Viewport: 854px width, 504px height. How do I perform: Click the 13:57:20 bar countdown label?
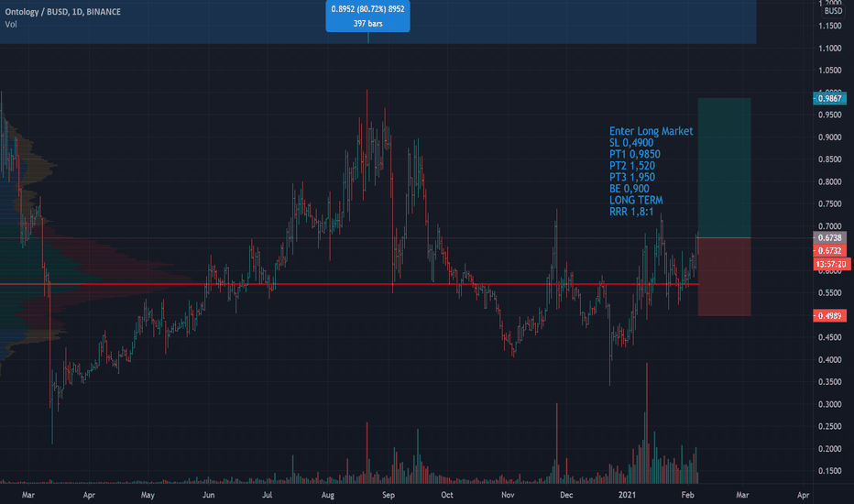(830, 264)
